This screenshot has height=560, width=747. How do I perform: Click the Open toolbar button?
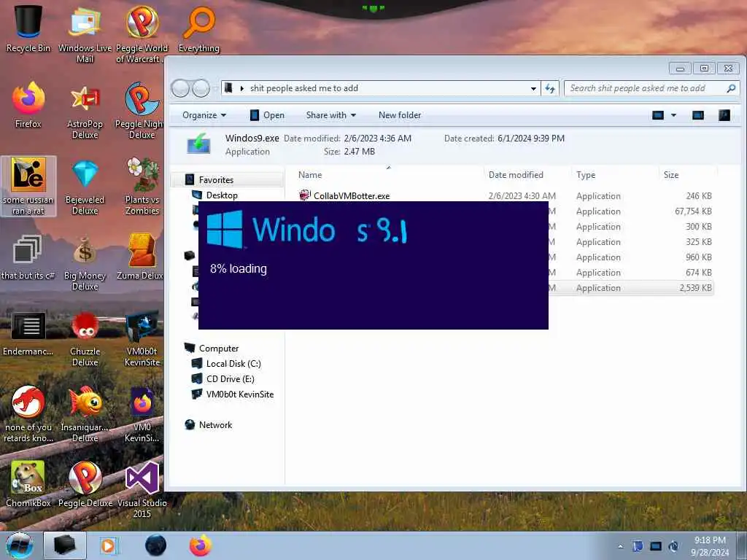click(267, 115)
